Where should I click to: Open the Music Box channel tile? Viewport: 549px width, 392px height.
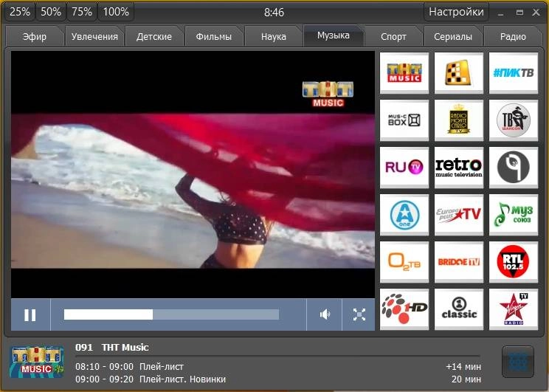(x=404, y=120)
